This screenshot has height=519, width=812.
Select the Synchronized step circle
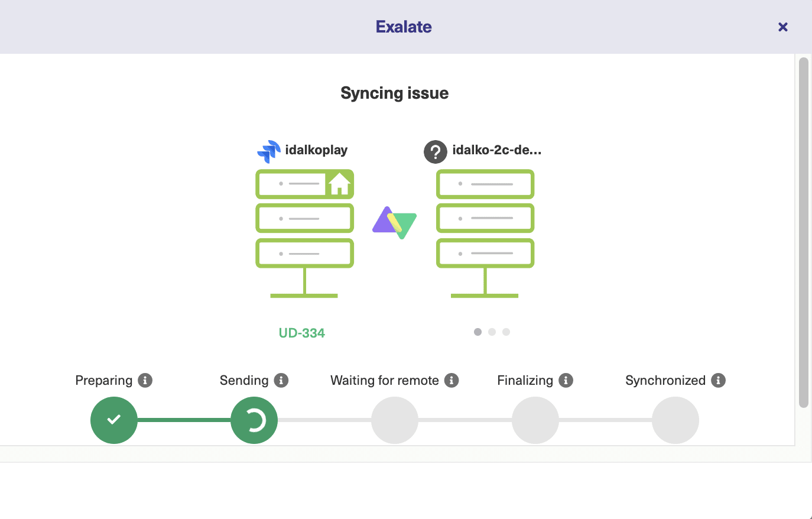(x=675, y=420)
